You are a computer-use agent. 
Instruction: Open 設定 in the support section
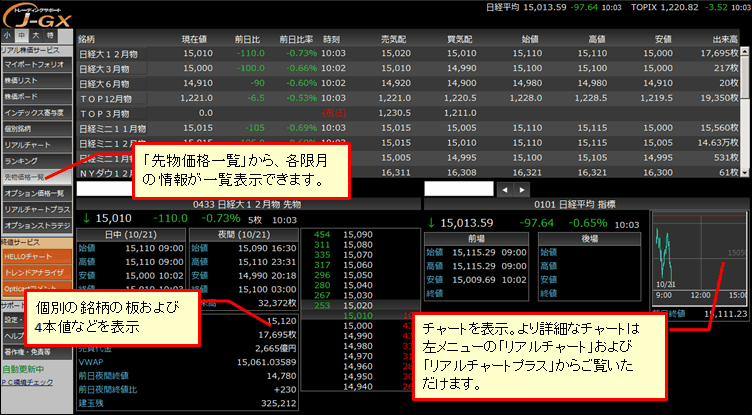(x=13, y=320)
